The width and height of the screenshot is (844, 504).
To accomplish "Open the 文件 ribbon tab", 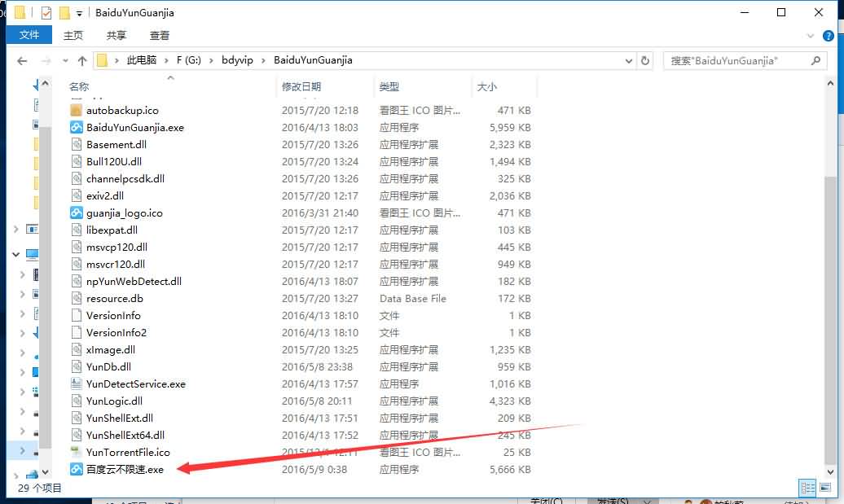I will (29, 35).
